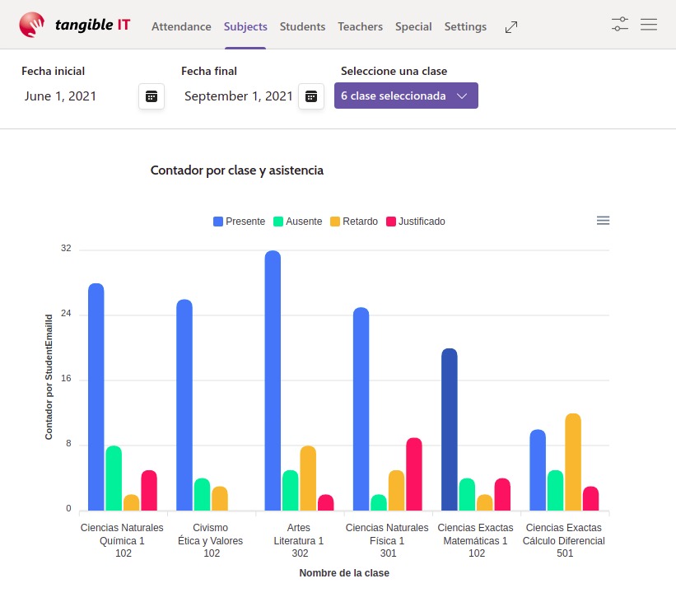Toggle the Ausente series in legend

[x=297, y=222]
